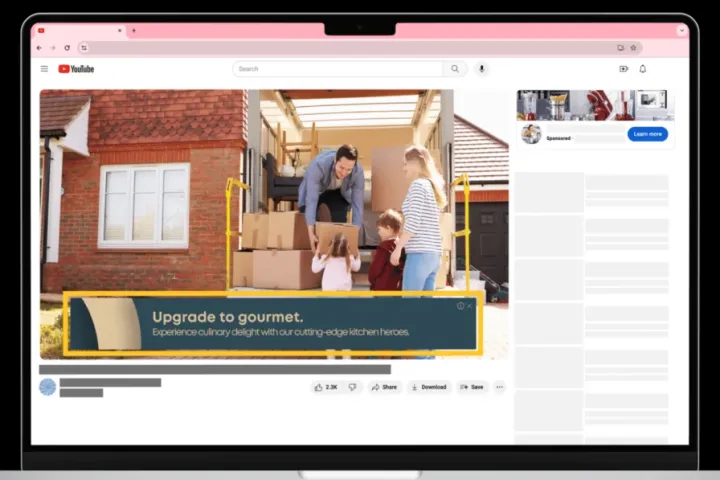The height and width of the screenshot is (480, 720).
Task: Open ad info icon on overlay banner
Action: [461, 306]
